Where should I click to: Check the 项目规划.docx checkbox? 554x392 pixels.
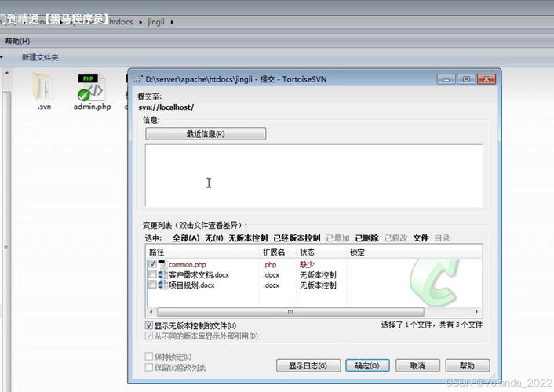[152, 285]
